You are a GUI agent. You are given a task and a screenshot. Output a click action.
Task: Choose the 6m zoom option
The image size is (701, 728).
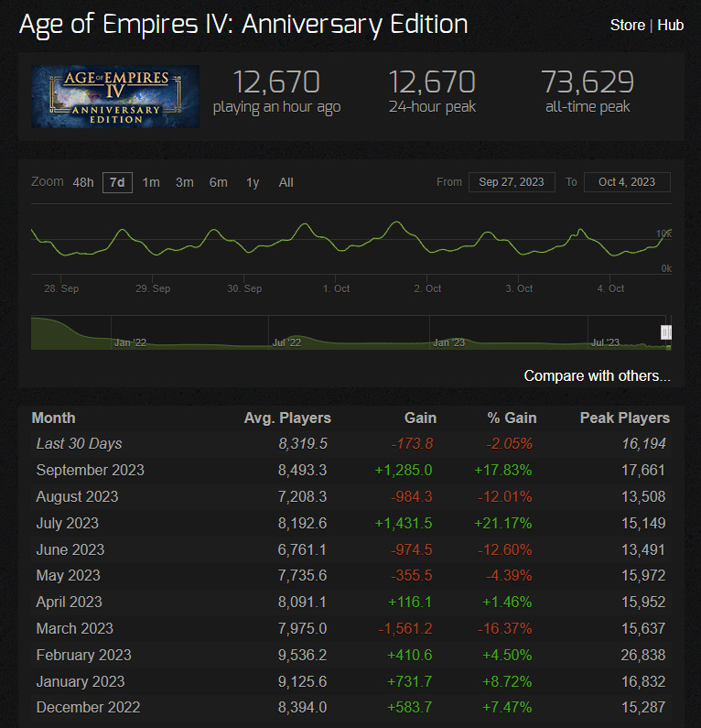[218, 182]
